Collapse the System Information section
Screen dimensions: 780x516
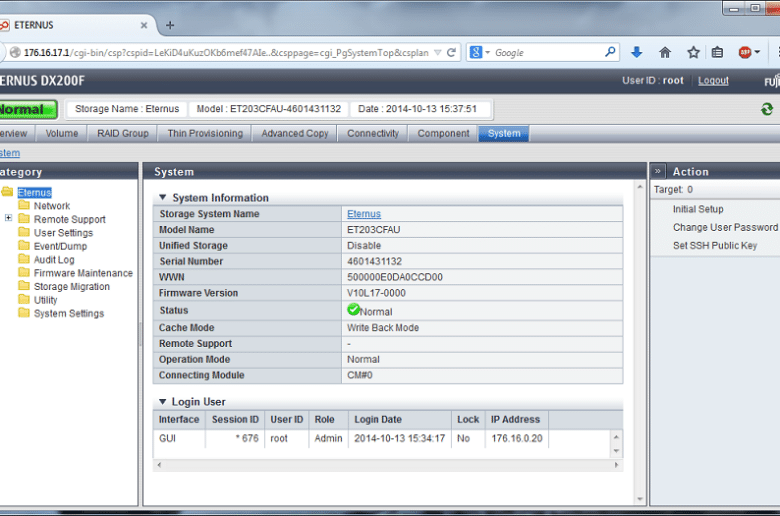pos(162,198)
